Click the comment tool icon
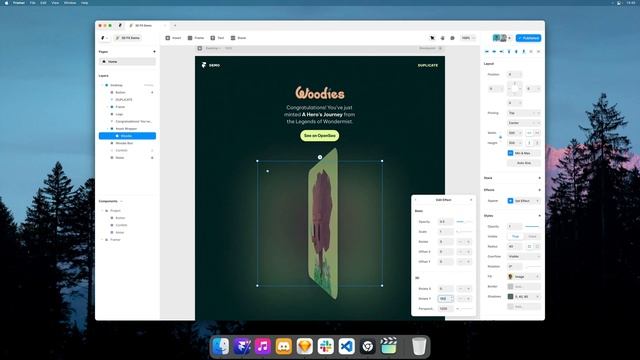 click(452, 38)
